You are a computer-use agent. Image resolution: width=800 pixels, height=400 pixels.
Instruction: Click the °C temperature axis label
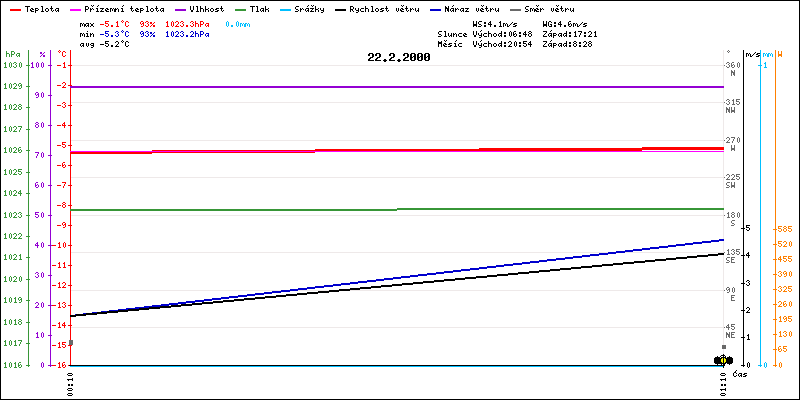(63, 54)
